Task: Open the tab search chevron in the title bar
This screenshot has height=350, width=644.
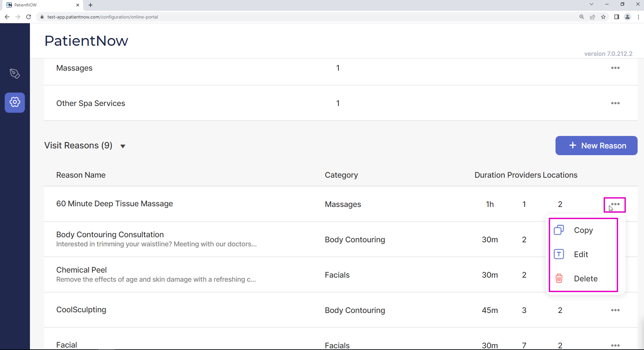Action: [591, 4]
